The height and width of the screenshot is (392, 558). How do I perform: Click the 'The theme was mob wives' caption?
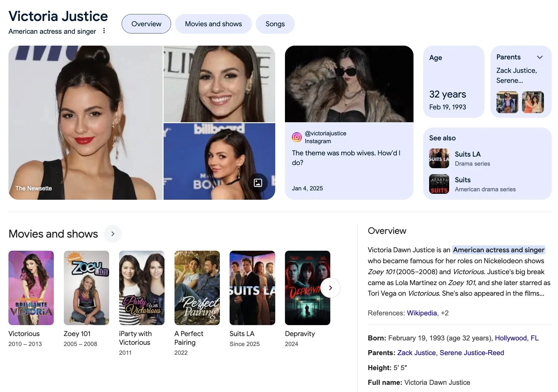tap(346, 158)
